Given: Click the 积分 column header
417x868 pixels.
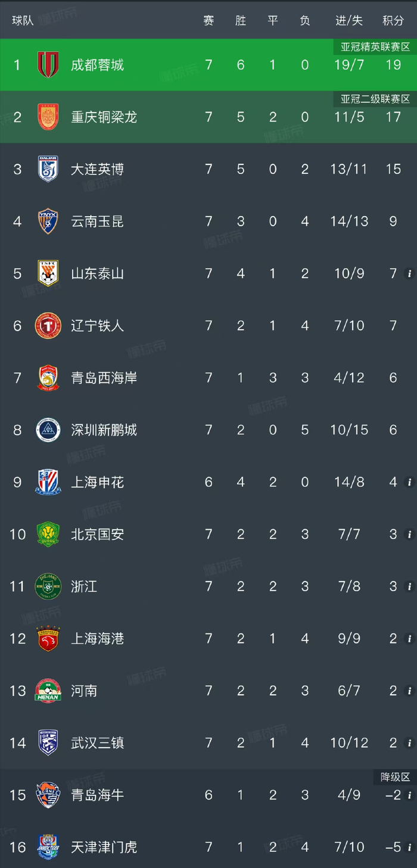Looking at the screenshot, I should pyautogui.click(x=393, y=21).
